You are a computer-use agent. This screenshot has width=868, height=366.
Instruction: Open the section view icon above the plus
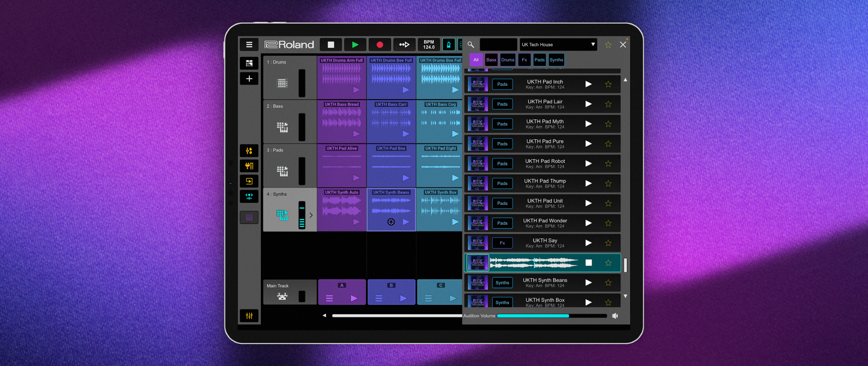point(249,63)
